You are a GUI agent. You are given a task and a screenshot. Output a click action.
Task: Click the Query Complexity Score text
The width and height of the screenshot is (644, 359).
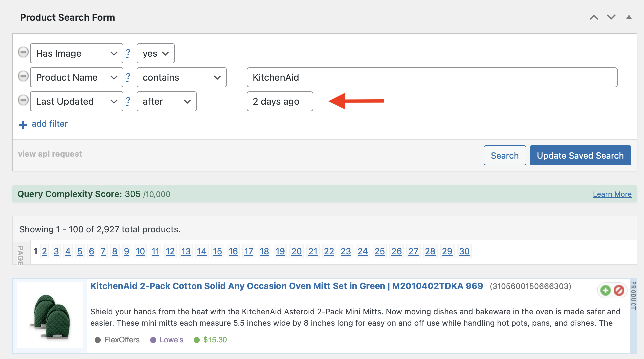94,194
